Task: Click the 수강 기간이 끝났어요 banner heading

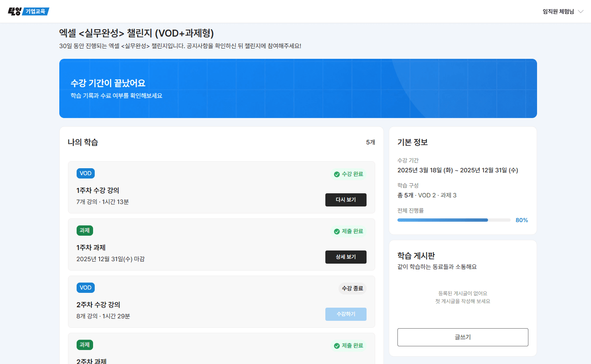Action: [x=108, y=83]
